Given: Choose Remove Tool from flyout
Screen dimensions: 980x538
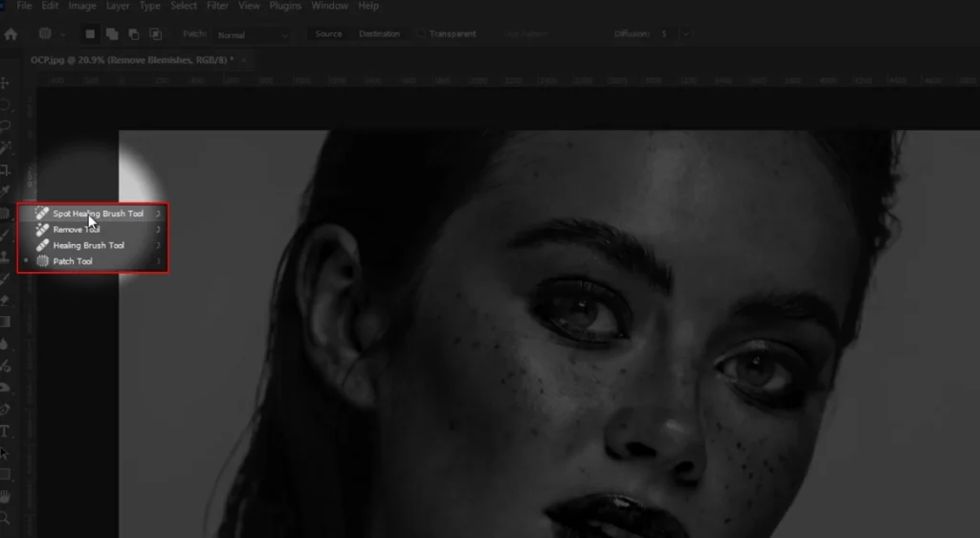Looking at the screenshot, I should click(93, 230).
